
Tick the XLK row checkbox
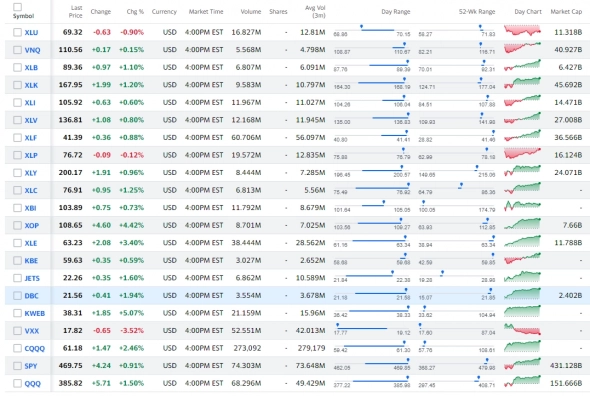pos(17,85)
